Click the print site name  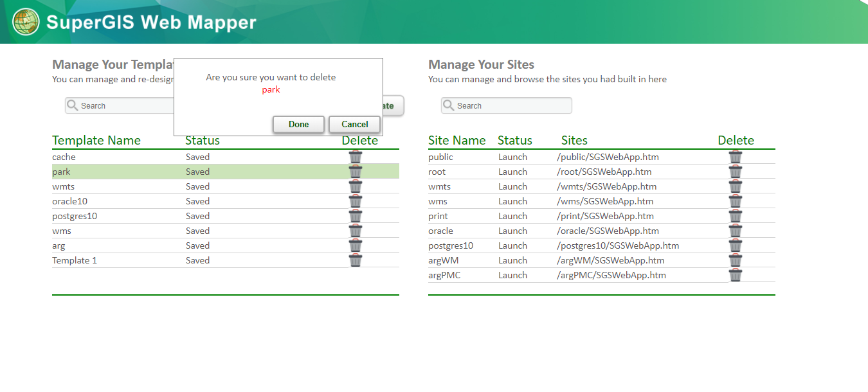[438, 216]
